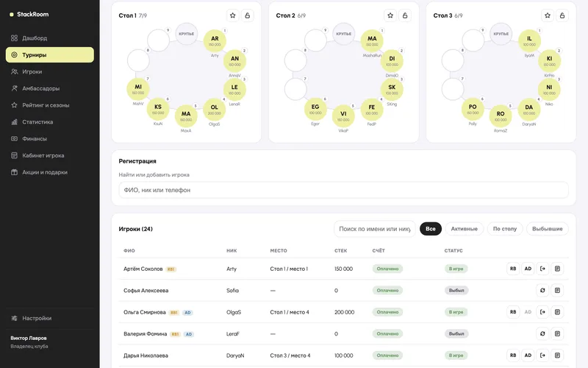The width and height of the screenshot is (588, 368).
Task: Select the Выбывшие filter
Action: [547, 229]
